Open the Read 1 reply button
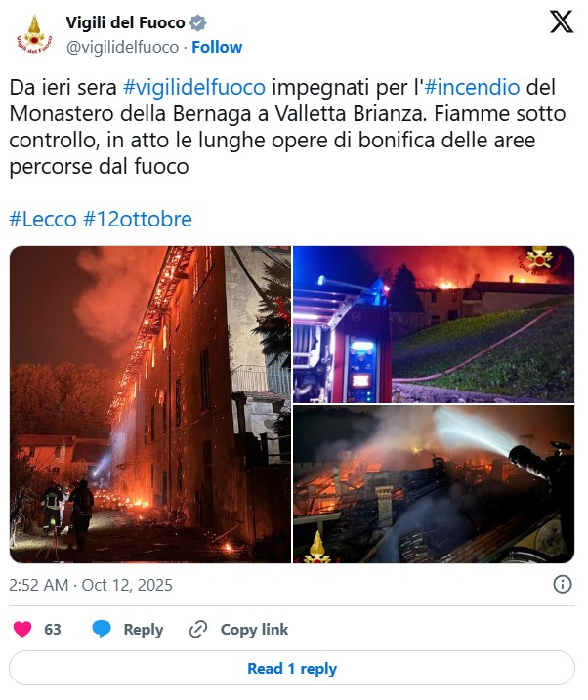 pos(292,668)
